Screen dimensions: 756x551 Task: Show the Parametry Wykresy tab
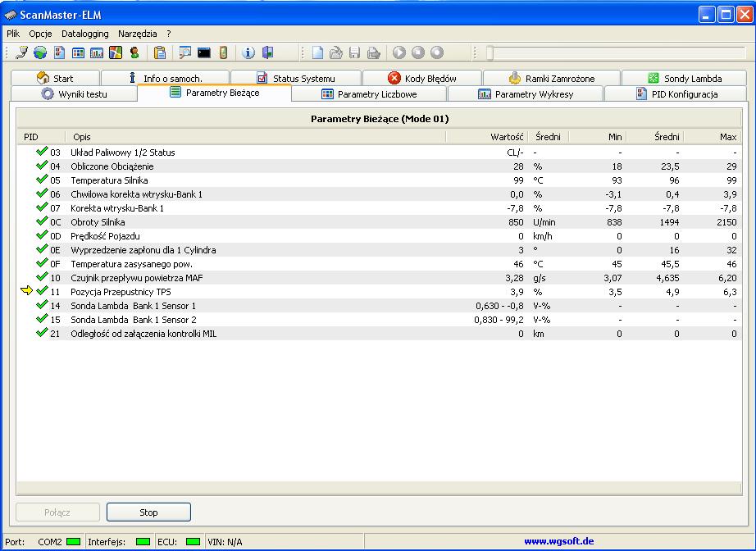coord(526,94)
